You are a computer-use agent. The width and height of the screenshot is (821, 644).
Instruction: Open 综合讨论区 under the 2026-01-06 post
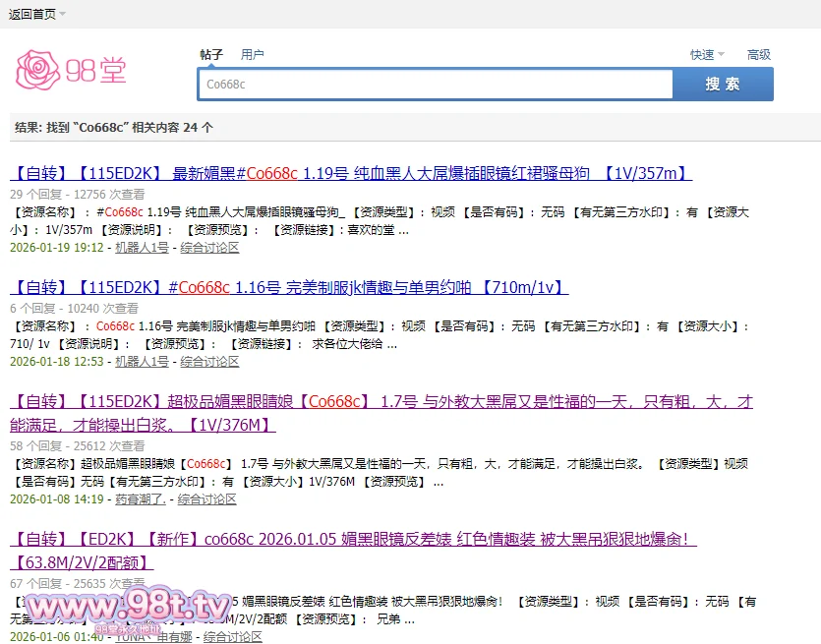pyautogui.click(x=233, y=637)
